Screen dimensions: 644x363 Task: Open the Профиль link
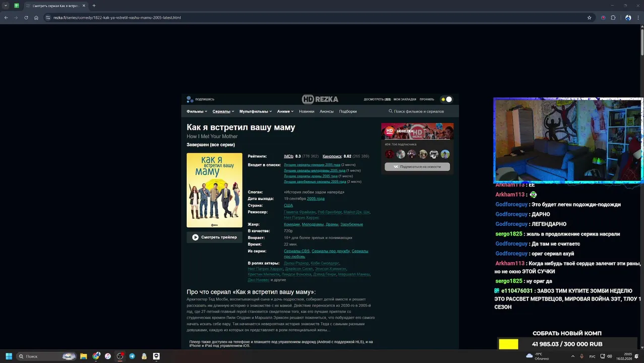click(427, 99)
